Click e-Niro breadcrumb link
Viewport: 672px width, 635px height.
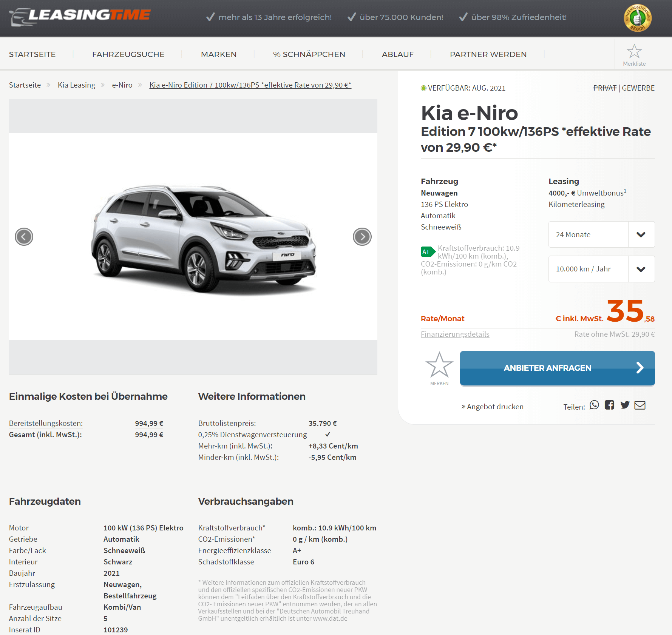pos(122,85)
